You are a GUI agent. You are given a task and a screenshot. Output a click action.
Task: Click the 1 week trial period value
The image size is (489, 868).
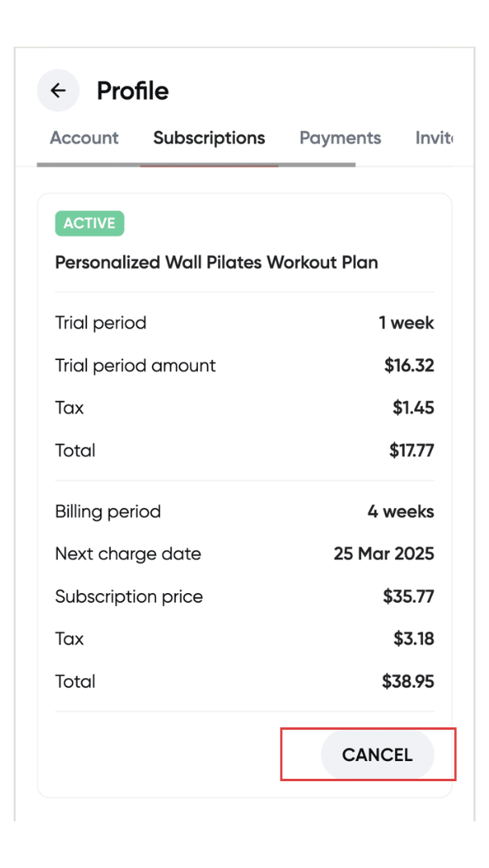[x=406, y=323]
